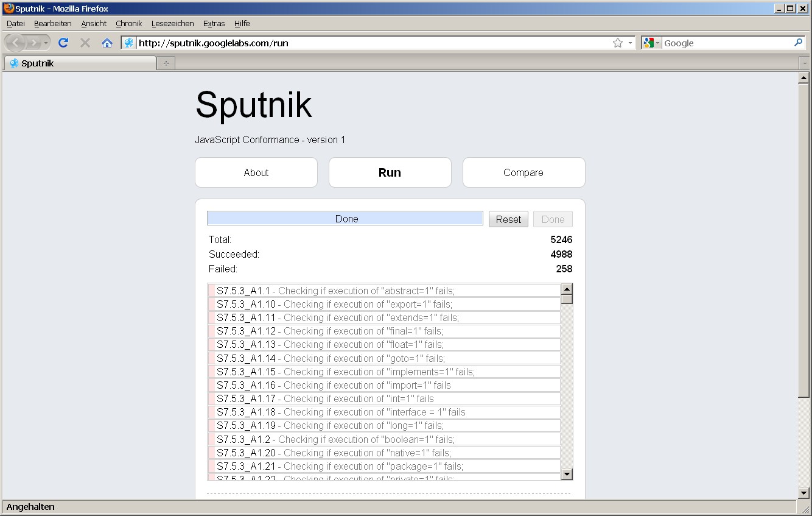Image resolution: width=812 pixels, height=516 pixels.
Task: Click the home icon in the toolbar
Action: point(107,43)
